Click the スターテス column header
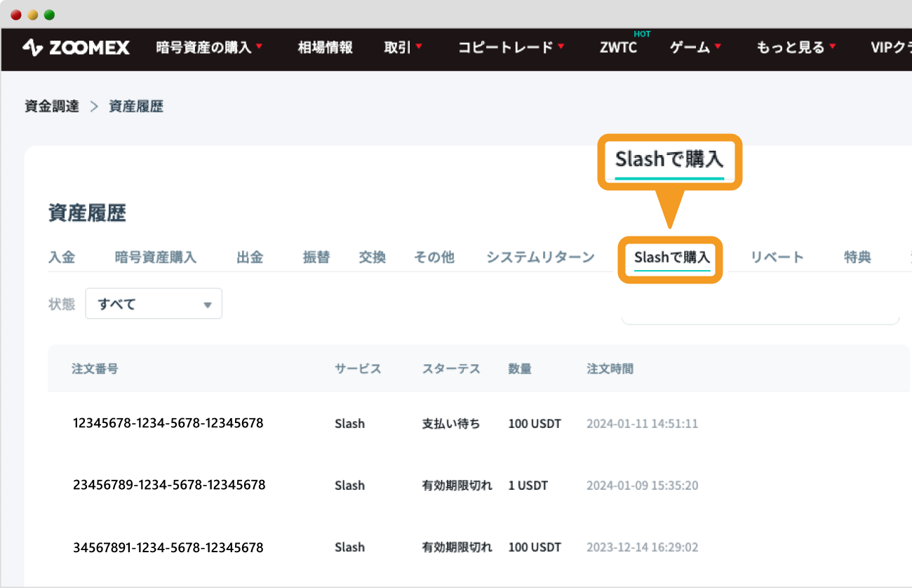The height and width of the screenshot is (588, 912). pyautogui.click(x=451, y=368)
